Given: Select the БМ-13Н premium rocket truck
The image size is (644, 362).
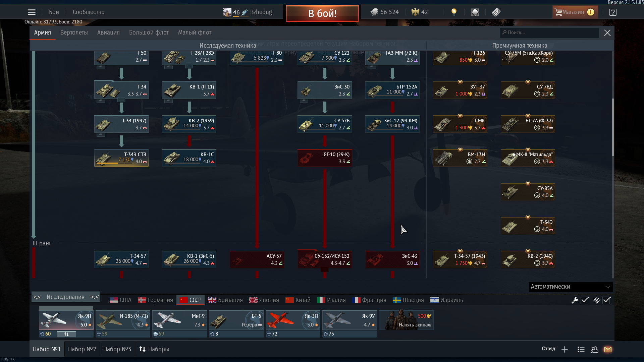Looking at the screenshot, I should [460, 158].
